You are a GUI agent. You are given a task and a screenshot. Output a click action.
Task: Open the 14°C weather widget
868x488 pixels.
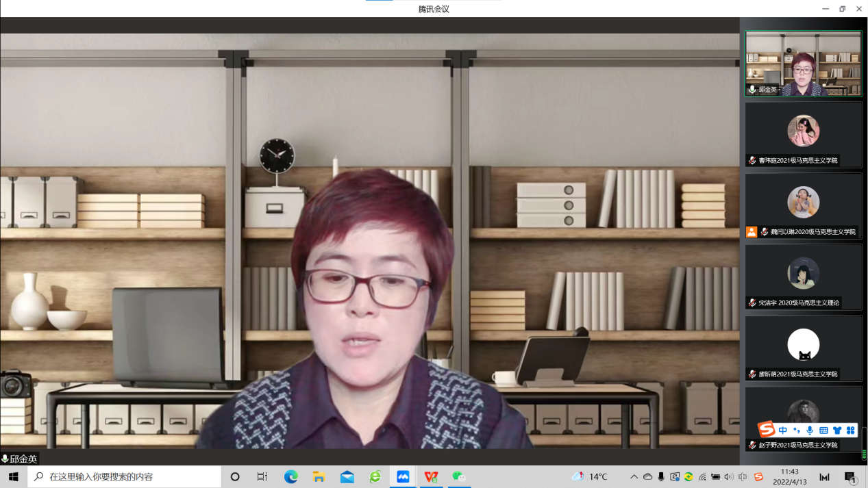(590, 476)
